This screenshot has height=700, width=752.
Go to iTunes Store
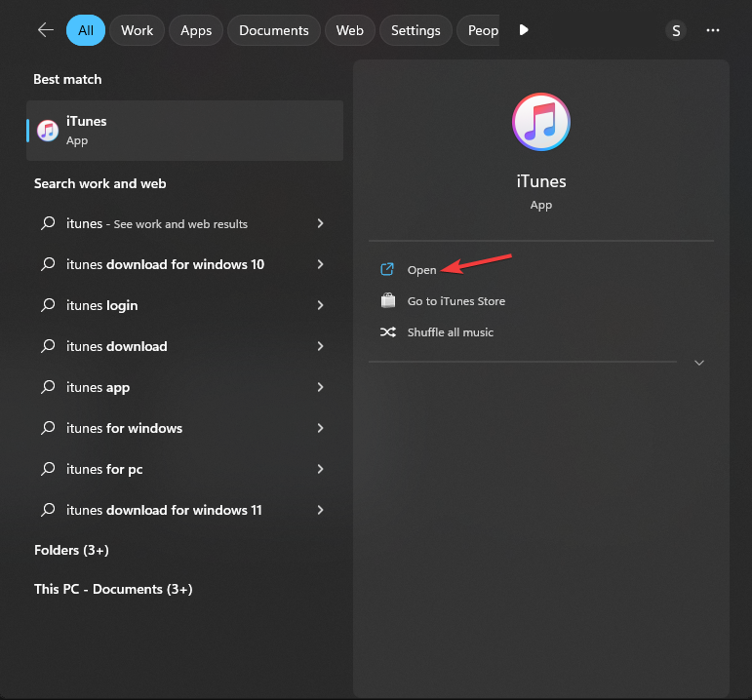pos(456,301)
